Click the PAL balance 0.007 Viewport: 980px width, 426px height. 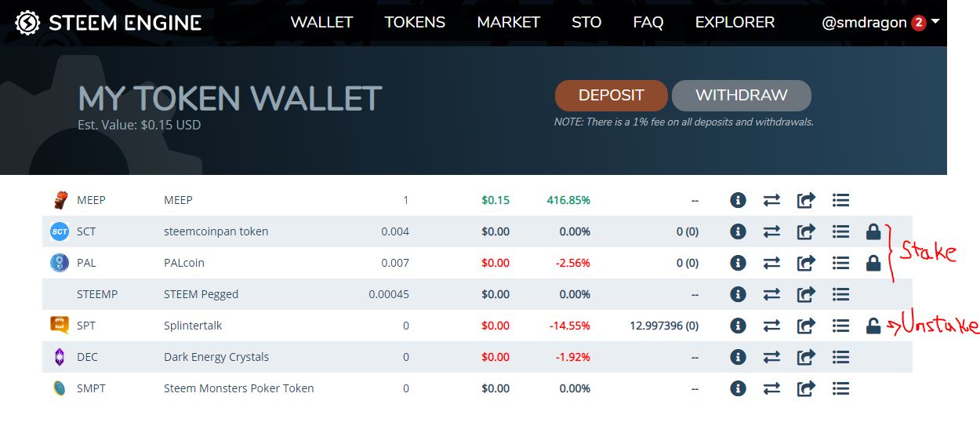pyautogui.click(x=395, y=263)
